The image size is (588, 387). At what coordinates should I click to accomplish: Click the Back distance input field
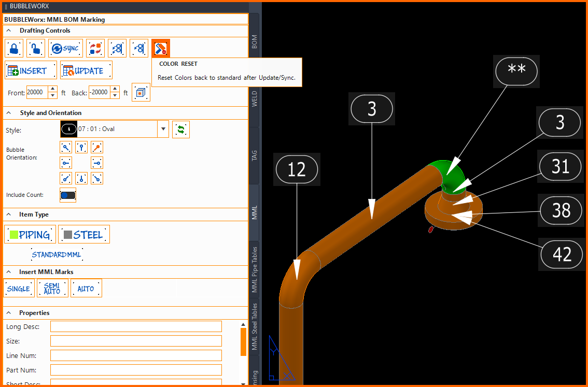click(x=100, y=93)
